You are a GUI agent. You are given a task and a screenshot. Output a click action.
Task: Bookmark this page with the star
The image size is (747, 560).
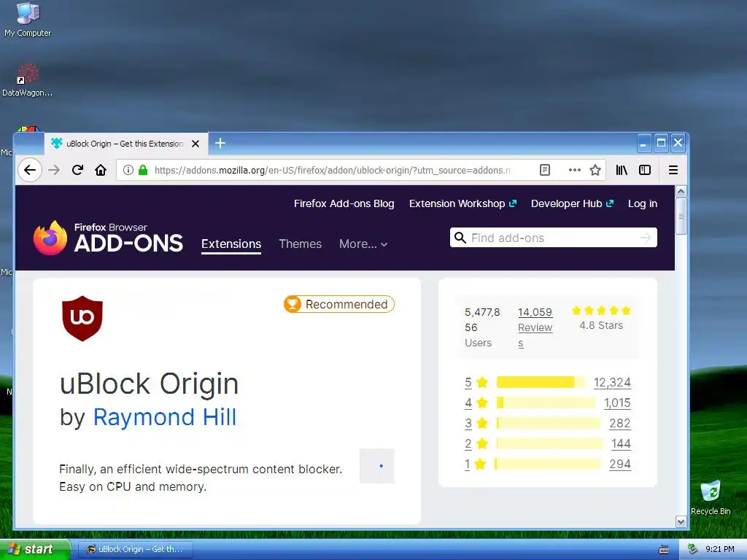(x=595, y=170)
